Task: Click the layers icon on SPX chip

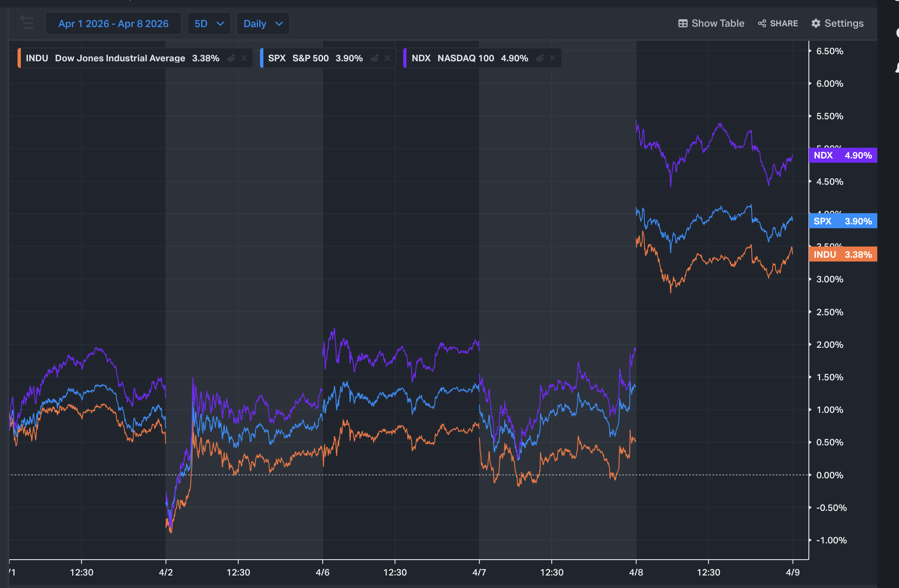Action: click(374, 58)
